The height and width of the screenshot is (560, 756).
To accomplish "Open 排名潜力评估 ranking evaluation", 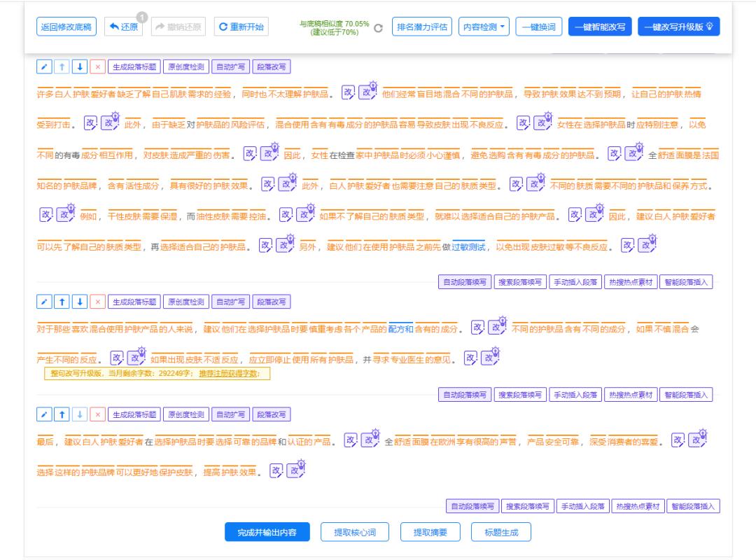I will click(x=422, y=27).
